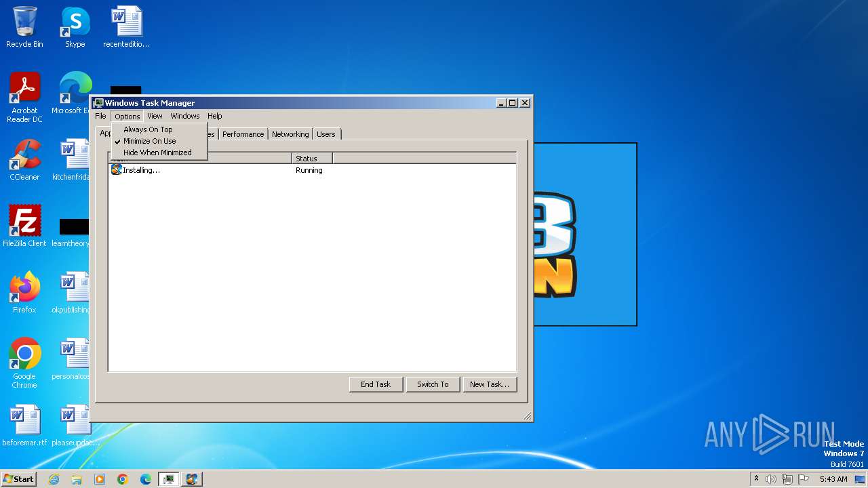Maximize the Task Manager window

pyautogui.click(x=513, y=103)
